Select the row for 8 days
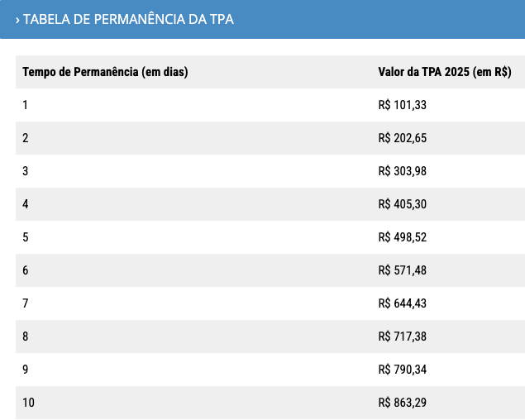Viewport: 525px width, 420px height. [x=270, y=336]
